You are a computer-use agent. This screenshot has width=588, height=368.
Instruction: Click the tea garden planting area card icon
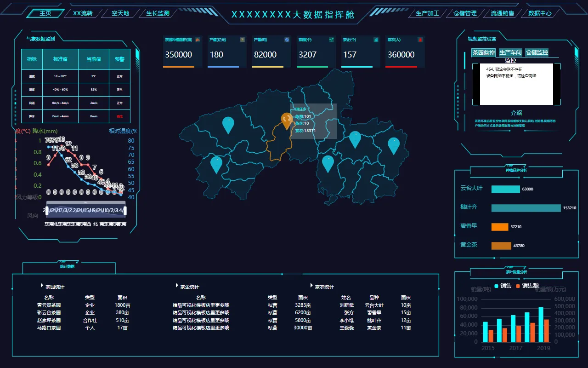click(x=198, y=40)
